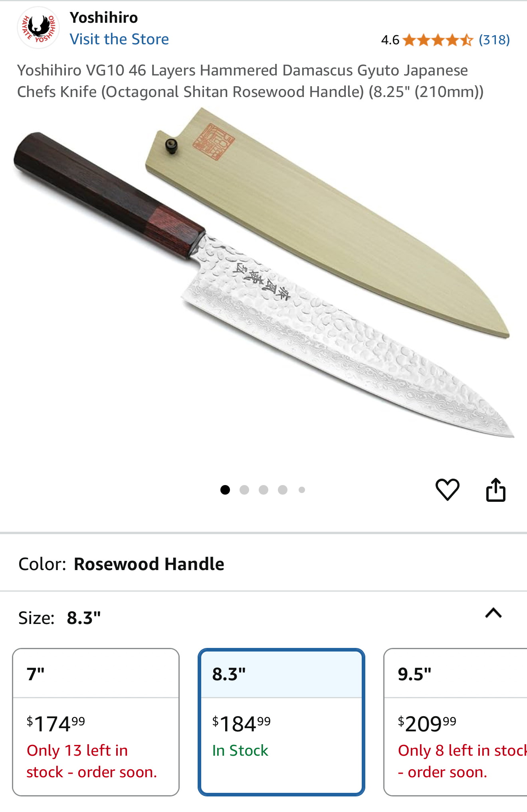Screen dimensions: 527x812
Task: Tap the heart wishlist icon
Action: pyautogui.click(x=447, y=489)
